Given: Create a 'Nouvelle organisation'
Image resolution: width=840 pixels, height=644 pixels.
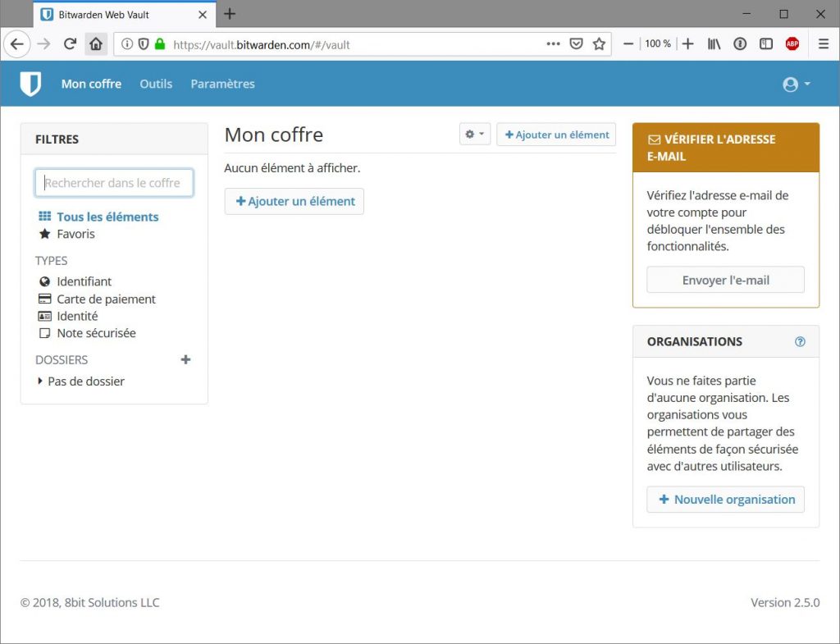Looking at the screenshot, I should (x=725, y=500).
